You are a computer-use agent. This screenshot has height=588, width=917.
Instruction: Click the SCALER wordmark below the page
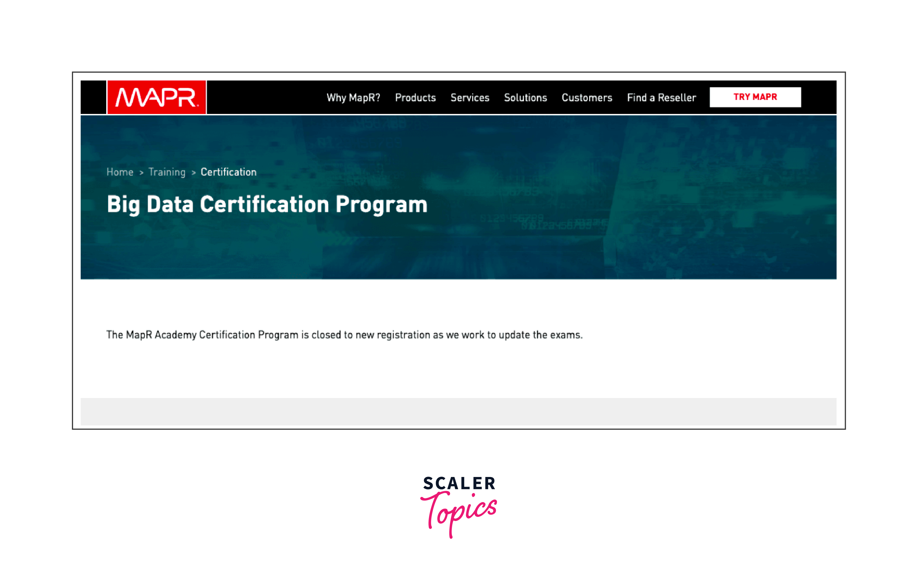pyautogui.click(x=459, y=483)
